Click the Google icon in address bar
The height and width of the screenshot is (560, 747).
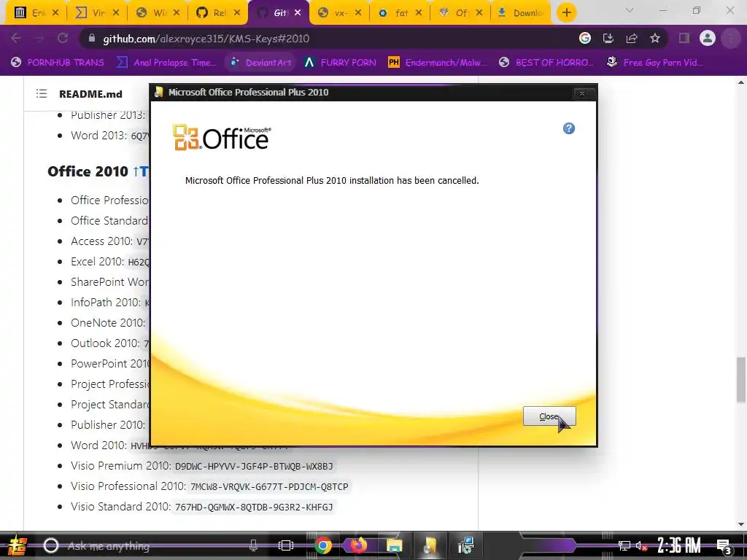click(585, 38)
